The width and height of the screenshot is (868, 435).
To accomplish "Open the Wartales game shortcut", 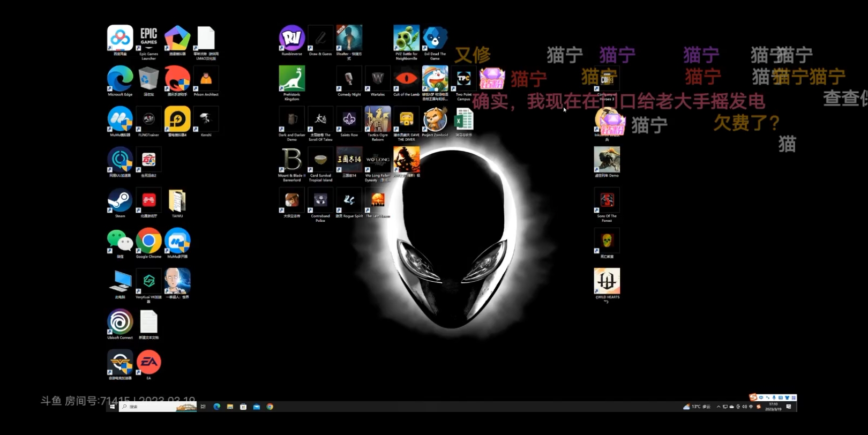I will [x=378, y=81].
